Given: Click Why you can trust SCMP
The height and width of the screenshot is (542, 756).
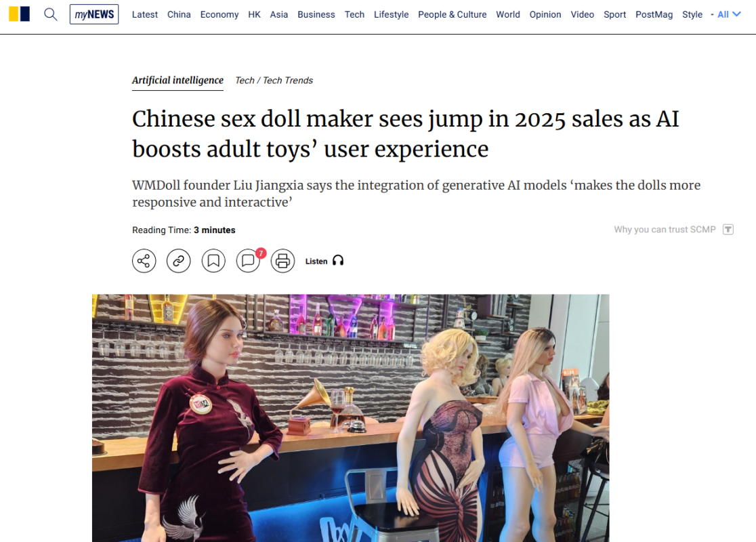Looking at the screenshot, I should [665, 230].
